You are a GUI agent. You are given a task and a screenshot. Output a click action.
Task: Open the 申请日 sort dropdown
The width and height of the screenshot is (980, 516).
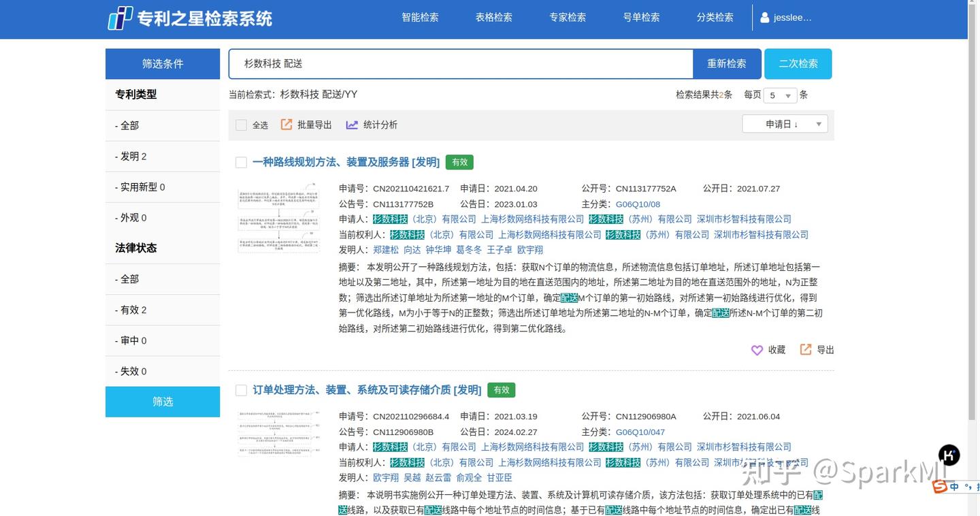785,124
